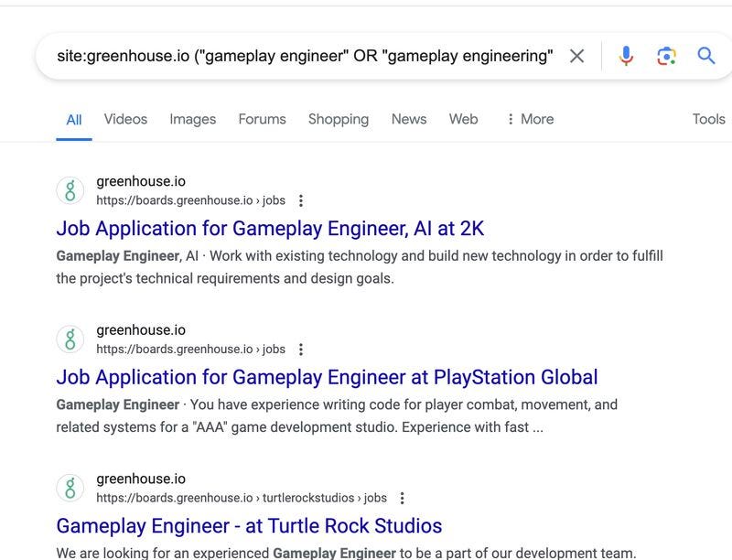This screenshot has width=732, height=560.
Task: Open Google Lens image search icon
Action: (x=666, y=56)
